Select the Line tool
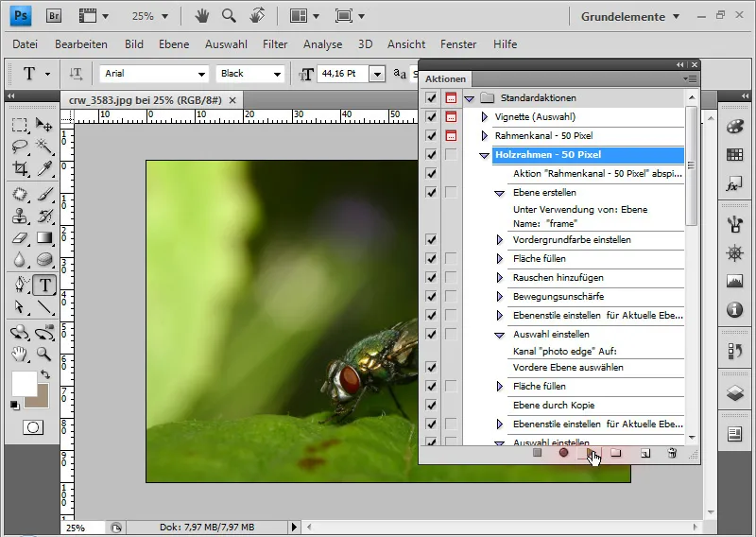The width and height of the screenshot is (756, 537). (44, 307)
